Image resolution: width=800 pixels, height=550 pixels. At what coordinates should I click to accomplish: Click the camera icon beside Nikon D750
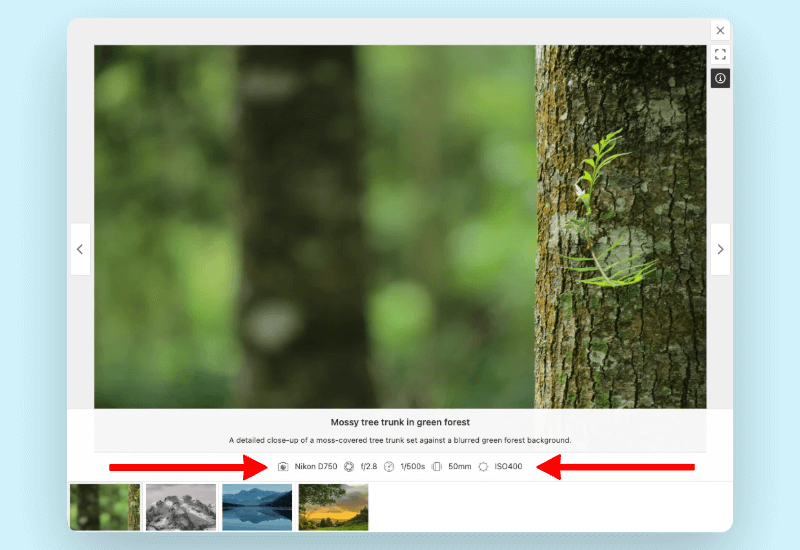tap(283, 467)
